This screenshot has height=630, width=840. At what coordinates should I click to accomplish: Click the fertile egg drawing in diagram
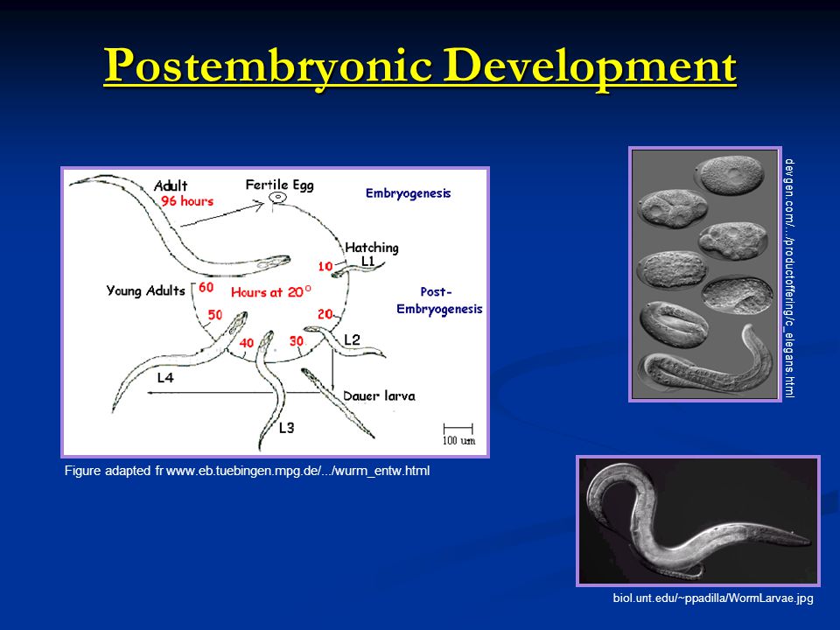(x=277, y=197)
